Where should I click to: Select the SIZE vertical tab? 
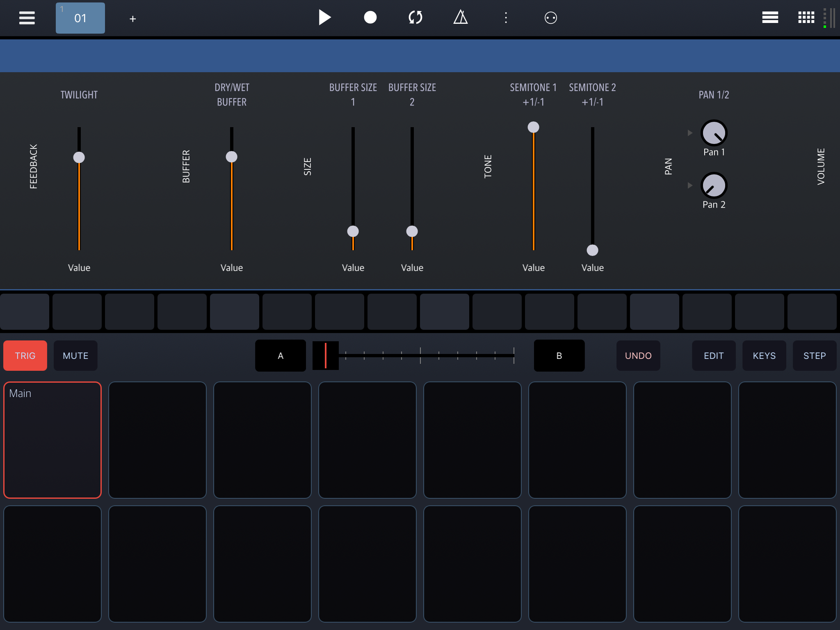click(308, 167)
